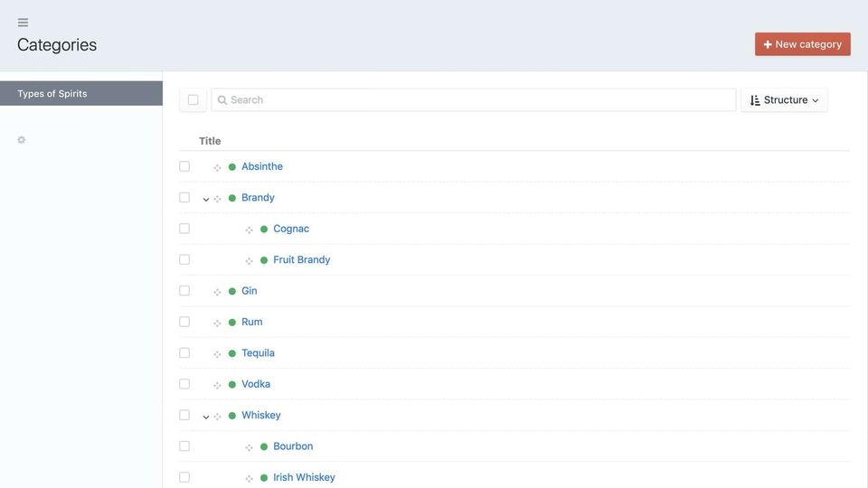Click the green status dot for Cognac

[264, 229]
